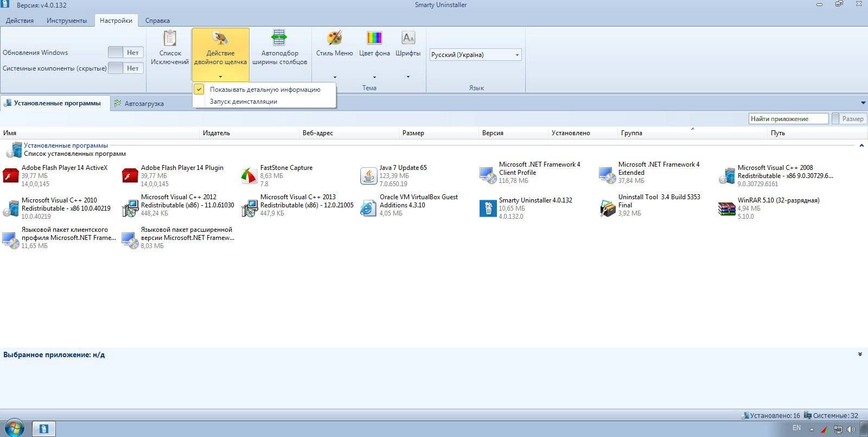This screenshot has height=437, width=868.
Task: Select the WinRAR 5.10 icon
Action: [x=726, y=208]
